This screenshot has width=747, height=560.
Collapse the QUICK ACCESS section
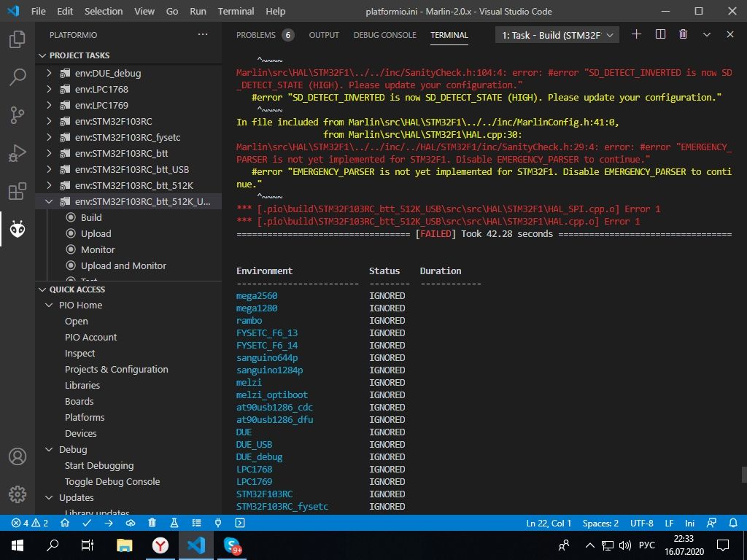pyautogui.click(x=42, y=289)
